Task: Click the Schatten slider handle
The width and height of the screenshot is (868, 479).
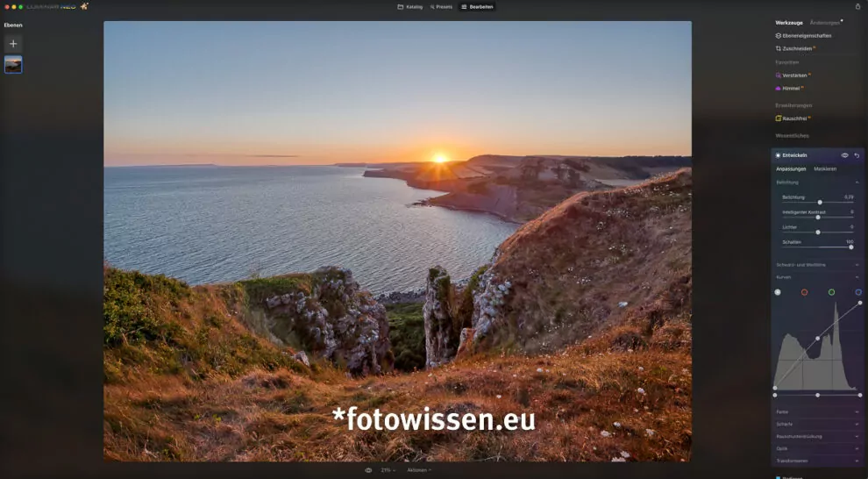Action: 851,247
